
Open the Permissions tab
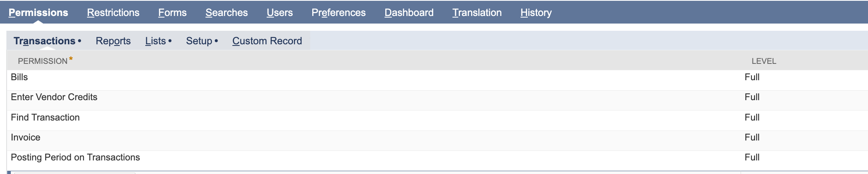(x=38, y=13)
